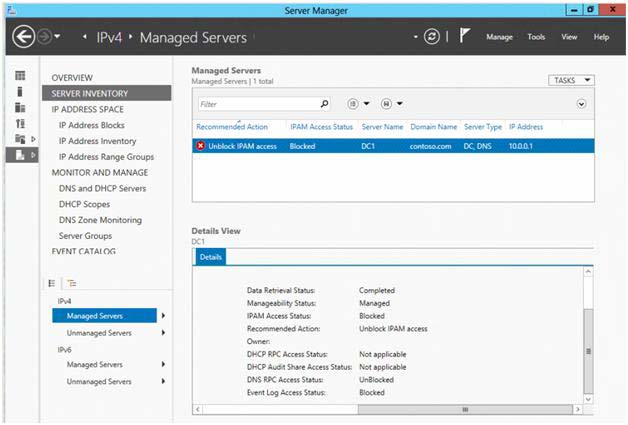Expand the IPv4 Unmanaged Servers arrow
The width and height of the screenshot is (628, 425).
click(x=163, y=332)
